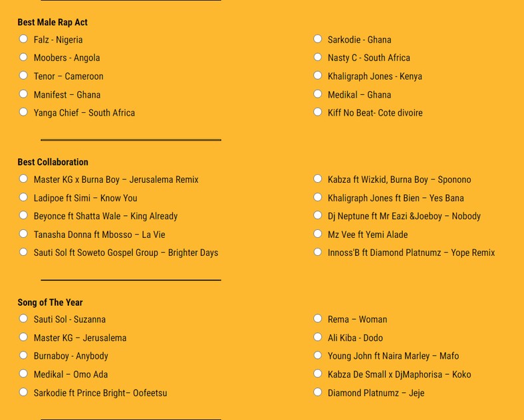Pick Khaligraph Jones - Kenya rap act

(317, 76)
